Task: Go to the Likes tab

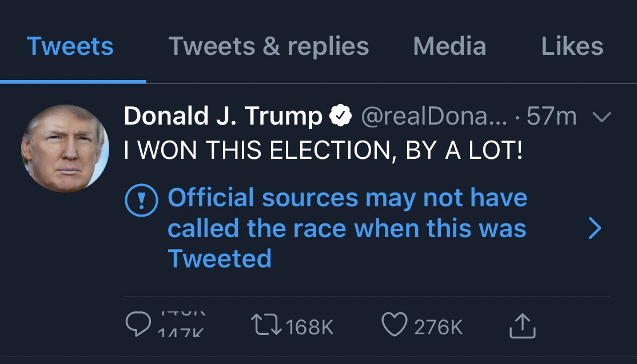Action: click(x=572, y=46)
